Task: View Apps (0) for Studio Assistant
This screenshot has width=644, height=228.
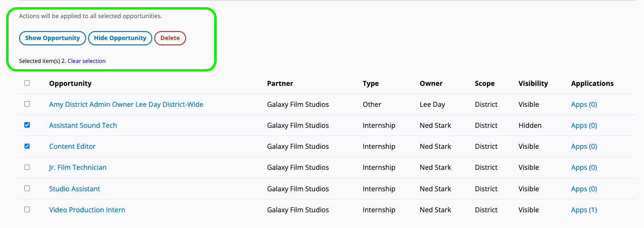Action: (584, 189)
